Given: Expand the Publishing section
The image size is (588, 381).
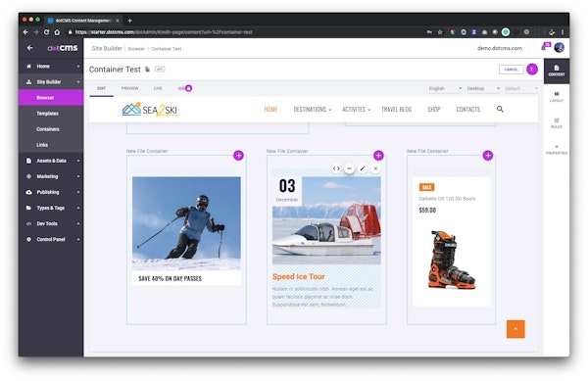Looking at the screenshot, I should tap(51, 192).
